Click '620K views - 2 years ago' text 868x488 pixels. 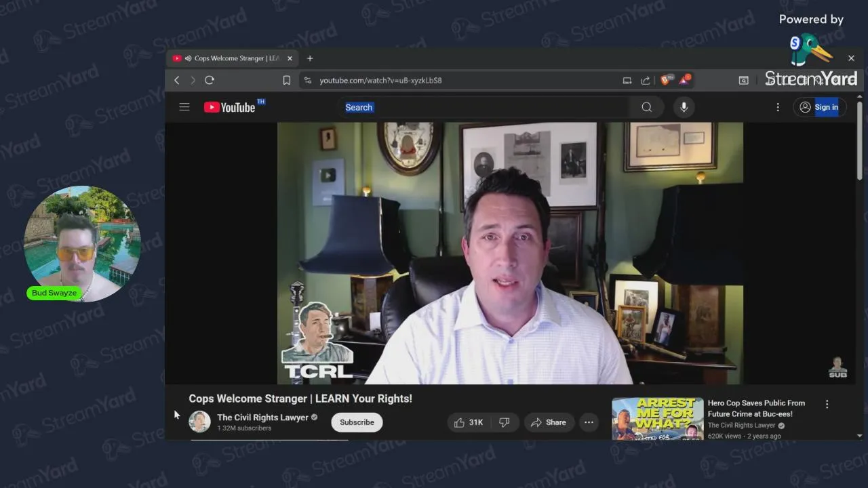click(x=744, y=436)
